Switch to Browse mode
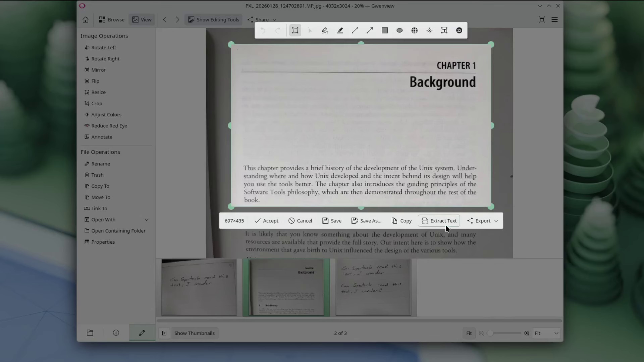 point(111,19)
